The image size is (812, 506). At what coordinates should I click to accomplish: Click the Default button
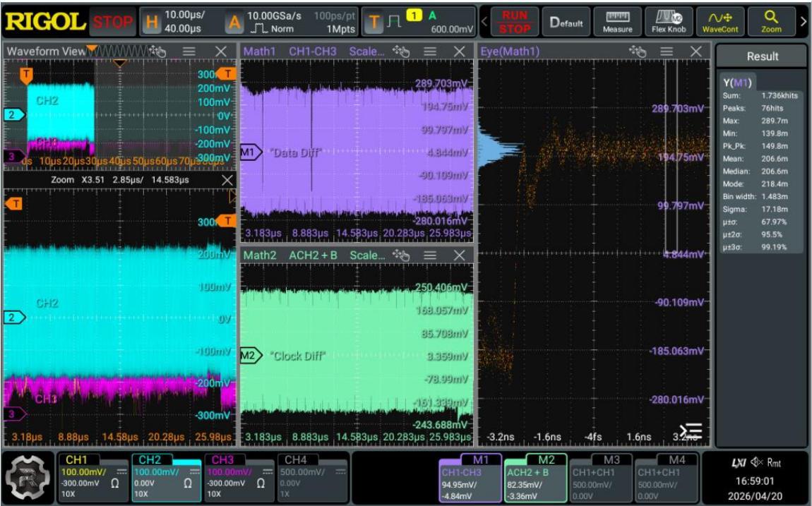click(566, 23)
